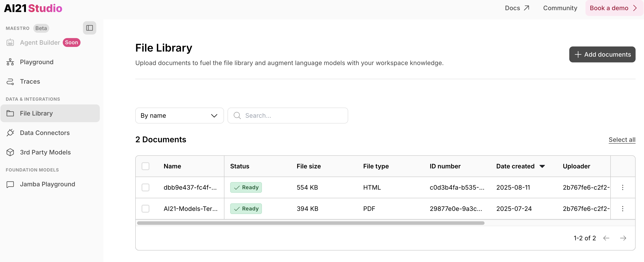Toggle the Date created sort order
The width and height of the screenshot is (644, 262).
coord(542,166)
